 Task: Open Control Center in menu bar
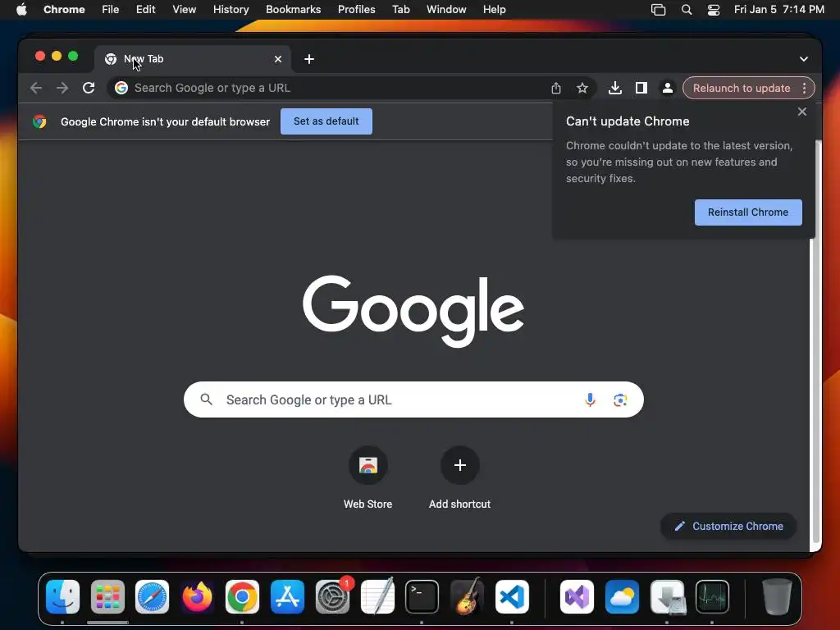(714, 10)
